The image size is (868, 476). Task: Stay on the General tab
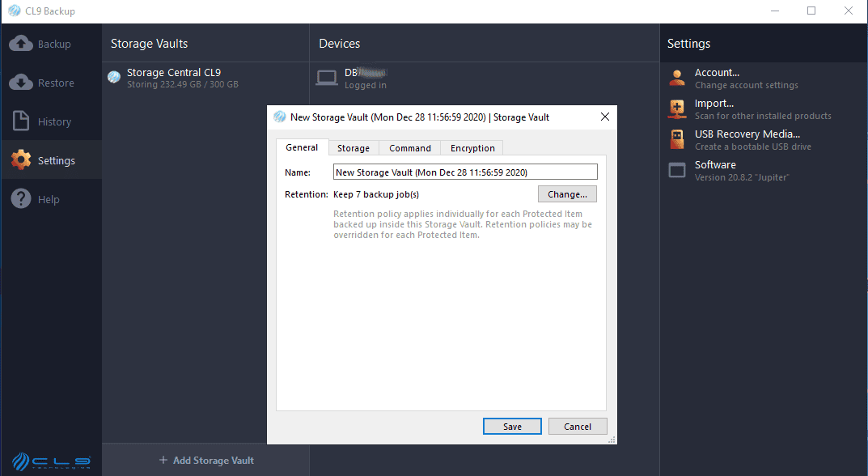pos(302,148)
